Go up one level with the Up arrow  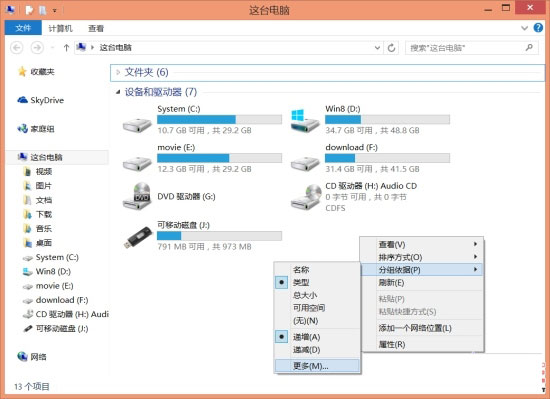click(x=66, y=47)
